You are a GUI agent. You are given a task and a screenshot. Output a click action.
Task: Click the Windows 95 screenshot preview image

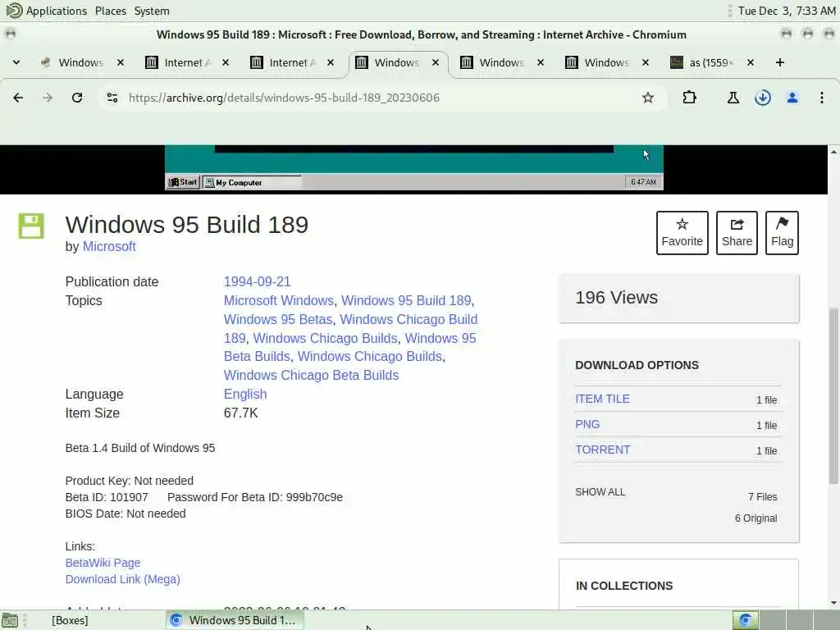point(413,167)
